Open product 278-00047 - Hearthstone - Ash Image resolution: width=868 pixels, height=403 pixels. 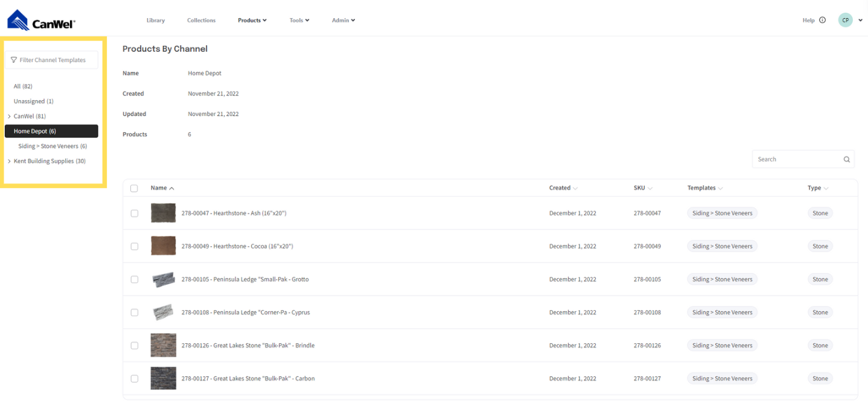(234, 213)
